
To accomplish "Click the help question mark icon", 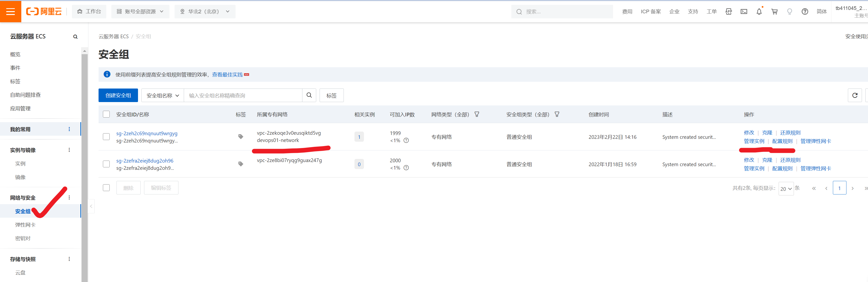I will (805, 12).
